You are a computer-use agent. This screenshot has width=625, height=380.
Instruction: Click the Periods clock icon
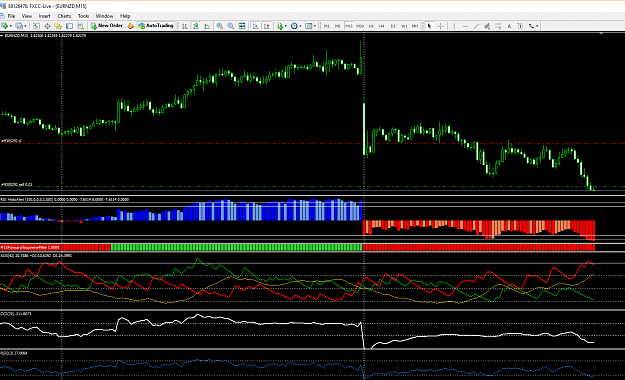294,26
